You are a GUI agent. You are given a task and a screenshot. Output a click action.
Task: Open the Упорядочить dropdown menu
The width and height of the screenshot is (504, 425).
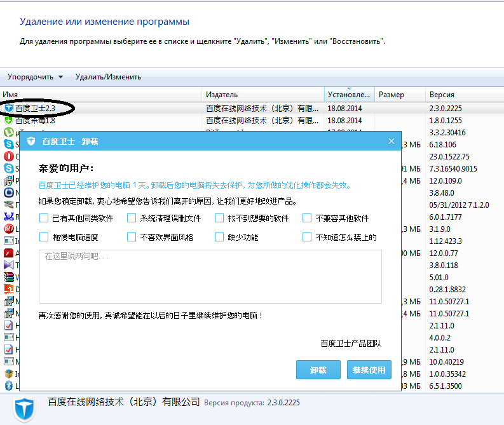point(36,77)
